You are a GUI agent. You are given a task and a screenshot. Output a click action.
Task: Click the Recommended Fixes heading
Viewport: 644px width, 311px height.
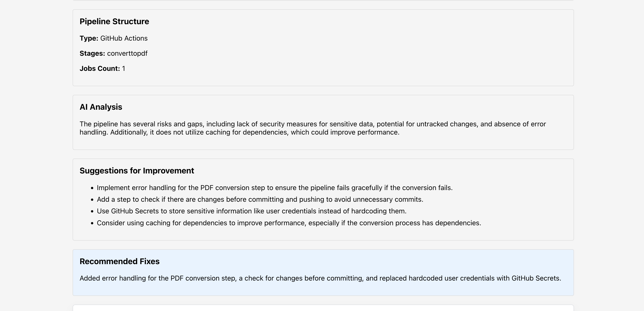(x=119, y=261)
